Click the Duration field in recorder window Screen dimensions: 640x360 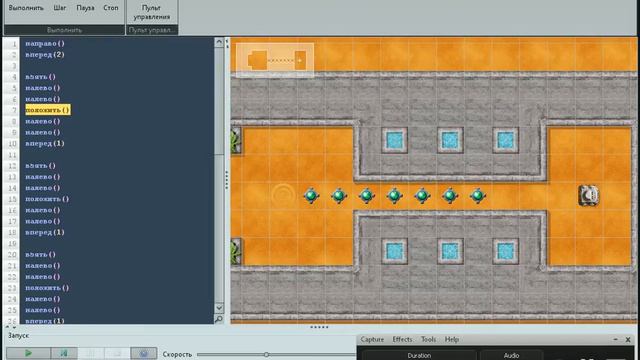419,355
